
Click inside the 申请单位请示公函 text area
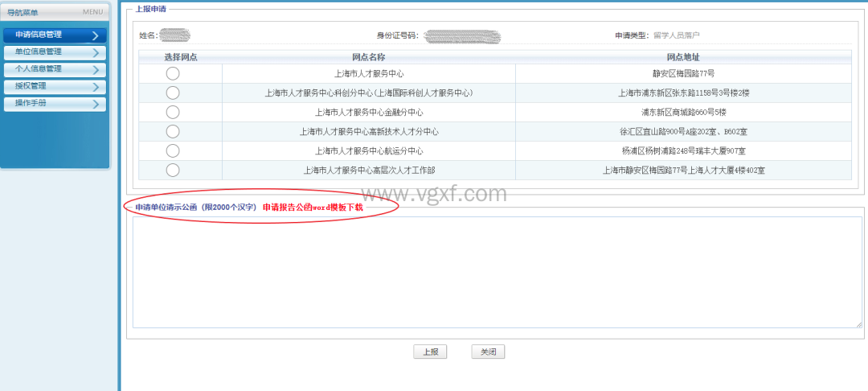click(497, 272)
